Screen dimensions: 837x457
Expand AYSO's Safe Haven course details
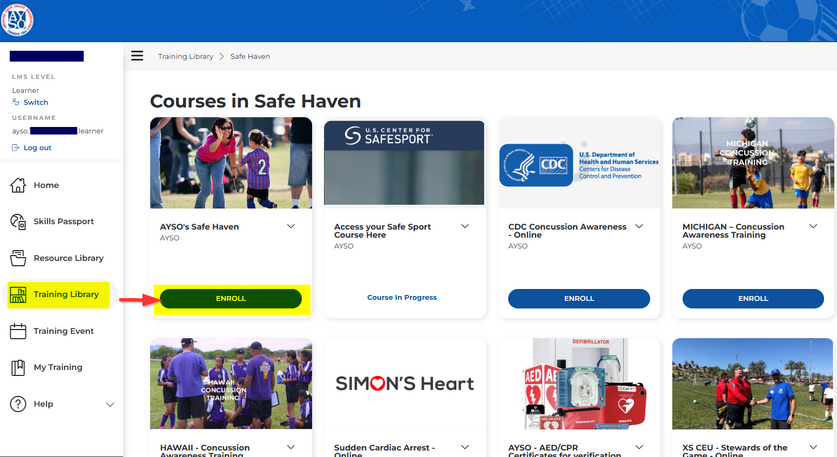(291, 227)
